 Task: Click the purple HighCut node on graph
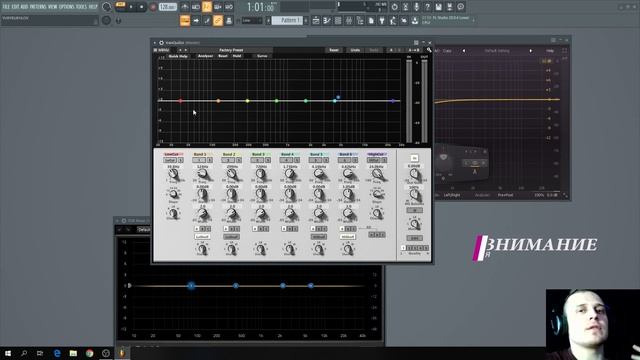click(x=393, y=100)
